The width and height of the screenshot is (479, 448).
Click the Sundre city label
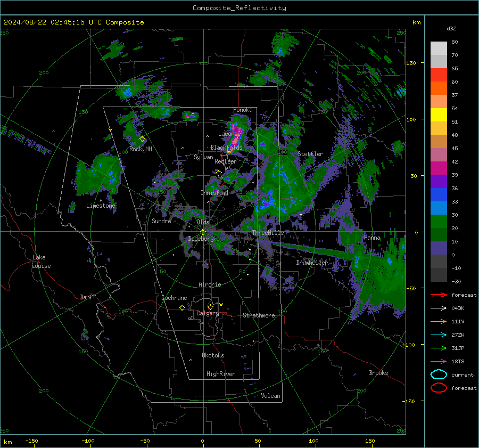[x=161, y=221]
